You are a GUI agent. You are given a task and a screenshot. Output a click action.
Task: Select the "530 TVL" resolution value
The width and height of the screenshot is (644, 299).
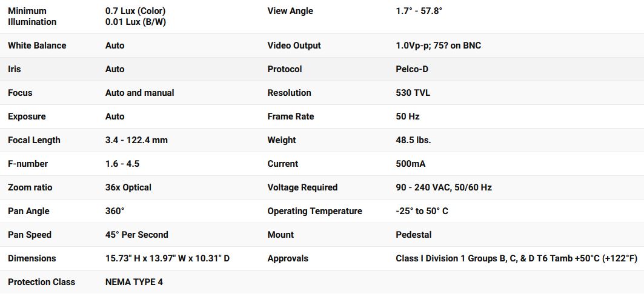click(413, 93)
